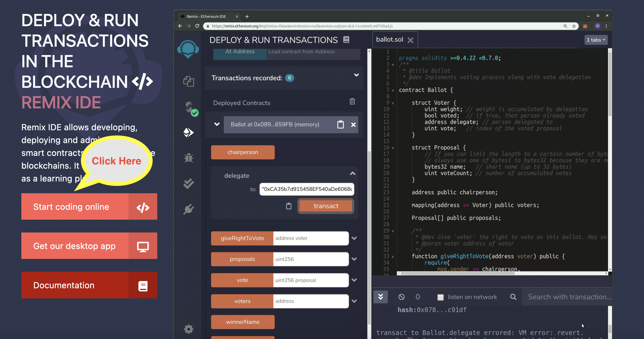The image size is (644, 339).
Task: Go back in the browser
Action: [180, 26]
